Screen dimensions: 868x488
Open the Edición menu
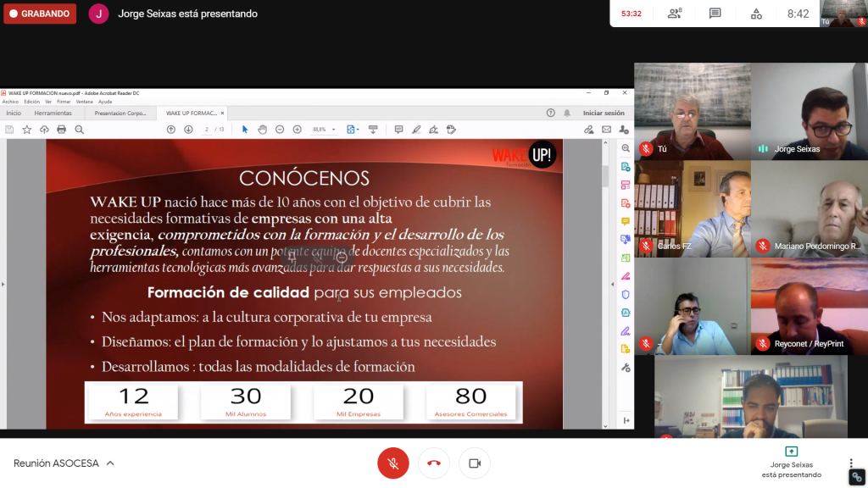pos(31,102)
